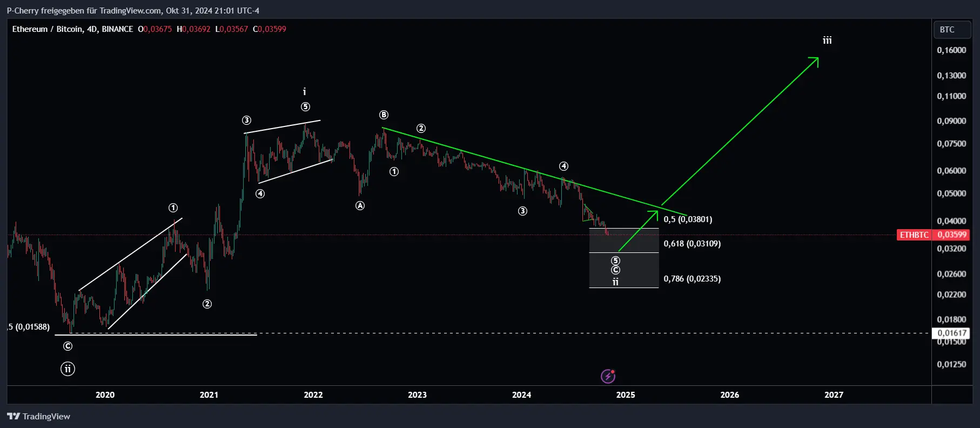Click the iii wave label above the arrow

[x=827, y=41]
